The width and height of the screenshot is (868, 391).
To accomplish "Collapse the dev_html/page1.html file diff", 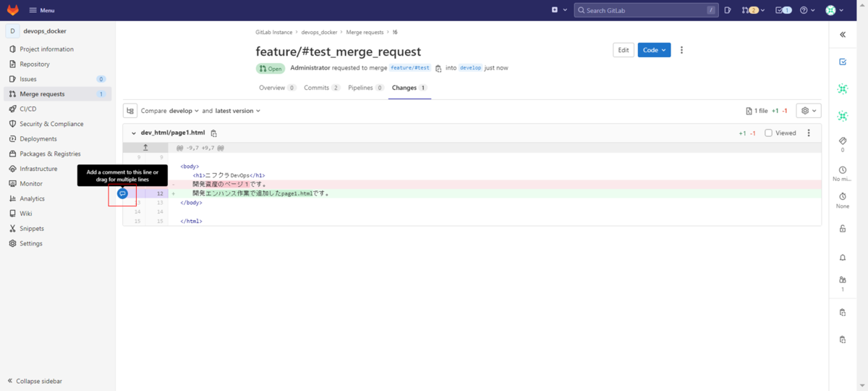I will [x=134, y=133].
